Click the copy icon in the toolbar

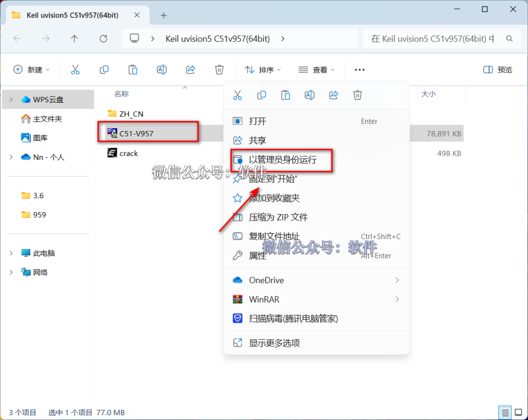pos(104,70)
